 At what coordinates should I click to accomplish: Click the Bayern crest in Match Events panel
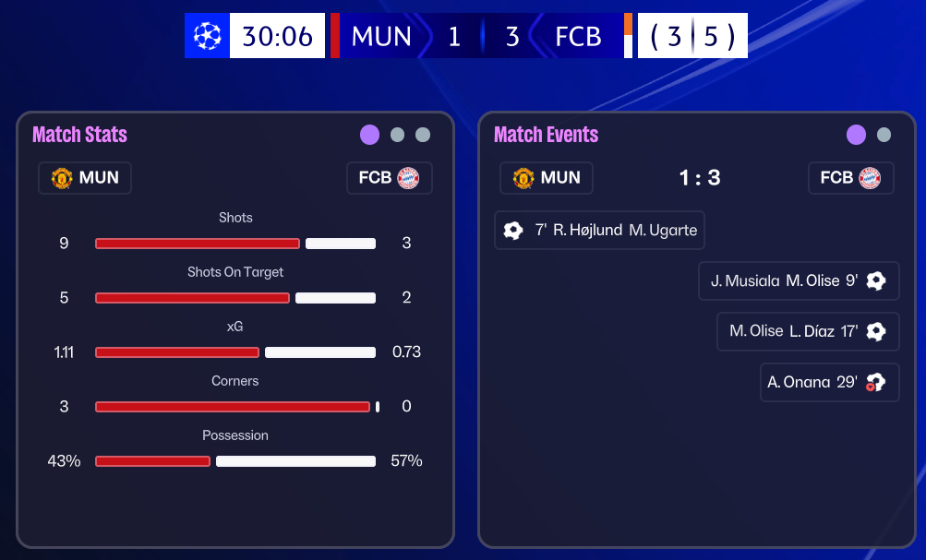coord(870,178)
